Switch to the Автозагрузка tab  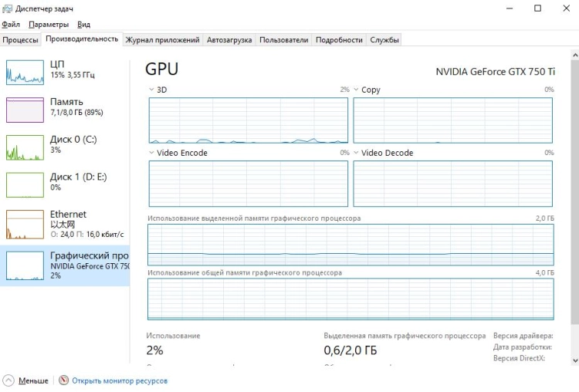click(230, 40)
